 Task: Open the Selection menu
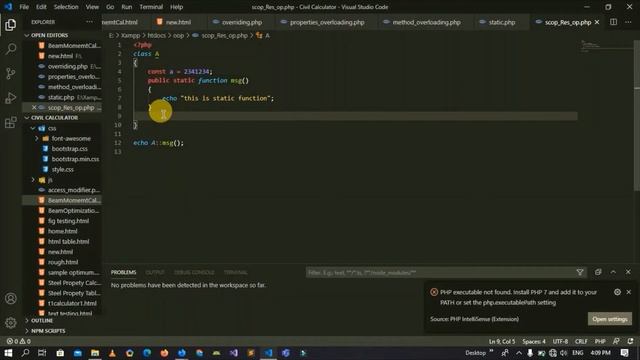click(x=66, y=7)
